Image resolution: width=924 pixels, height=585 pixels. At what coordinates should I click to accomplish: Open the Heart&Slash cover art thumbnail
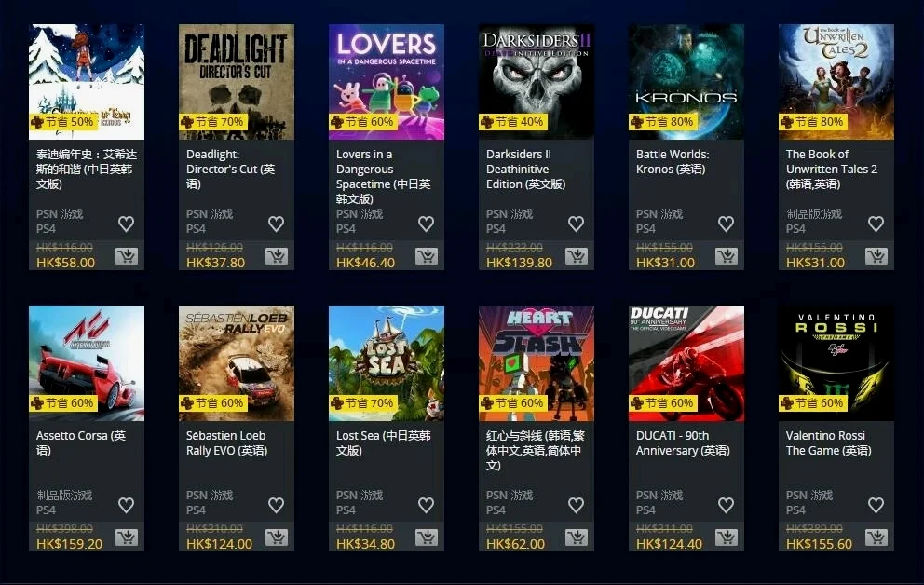click(537, 363)
